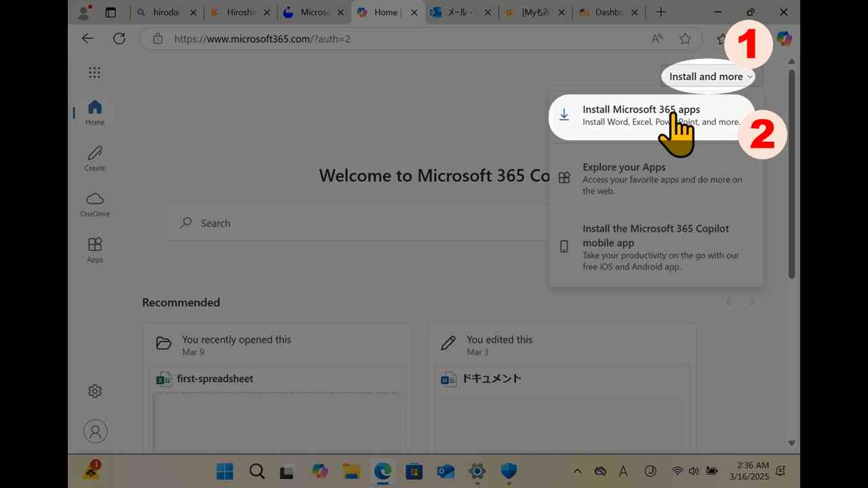Click the address bar URL
Screen dimensions: 868x488
[262, 39]
